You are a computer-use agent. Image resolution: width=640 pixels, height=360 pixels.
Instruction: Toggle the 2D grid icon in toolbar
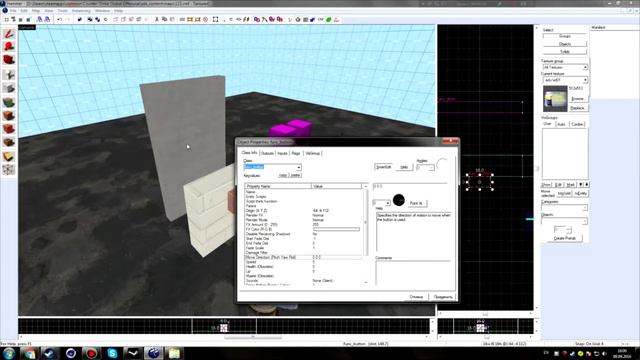(x=7, y=19)
